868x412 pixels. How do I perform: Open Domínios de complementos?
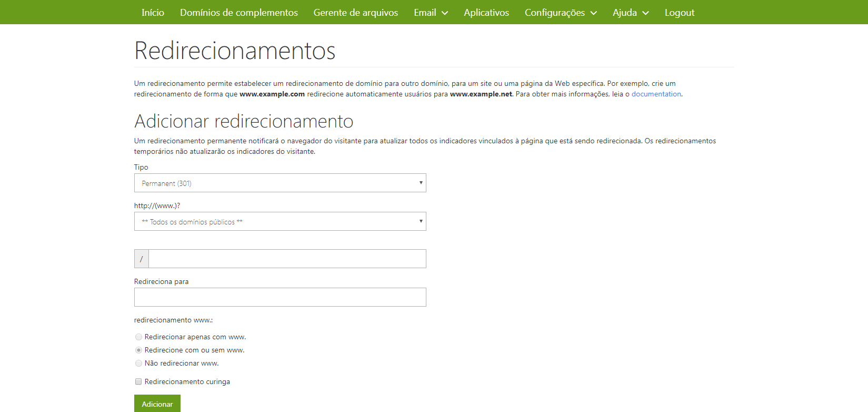pos(238,13)
